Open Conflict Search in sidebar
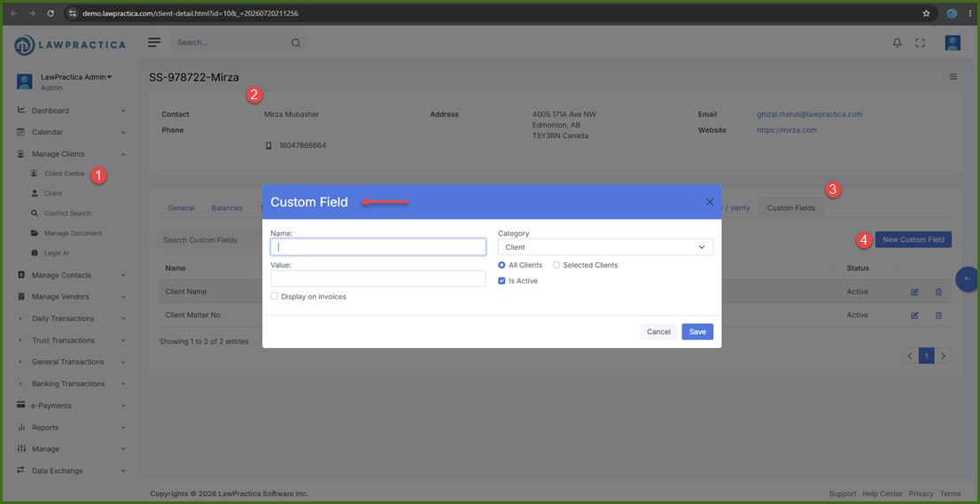 click(x=67, y=213)
